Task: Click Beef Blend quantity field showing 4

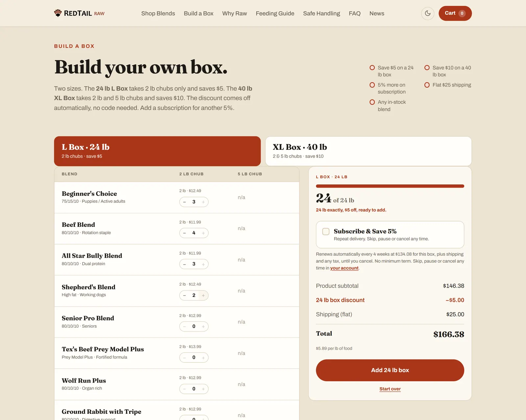Action: (194, 233)
